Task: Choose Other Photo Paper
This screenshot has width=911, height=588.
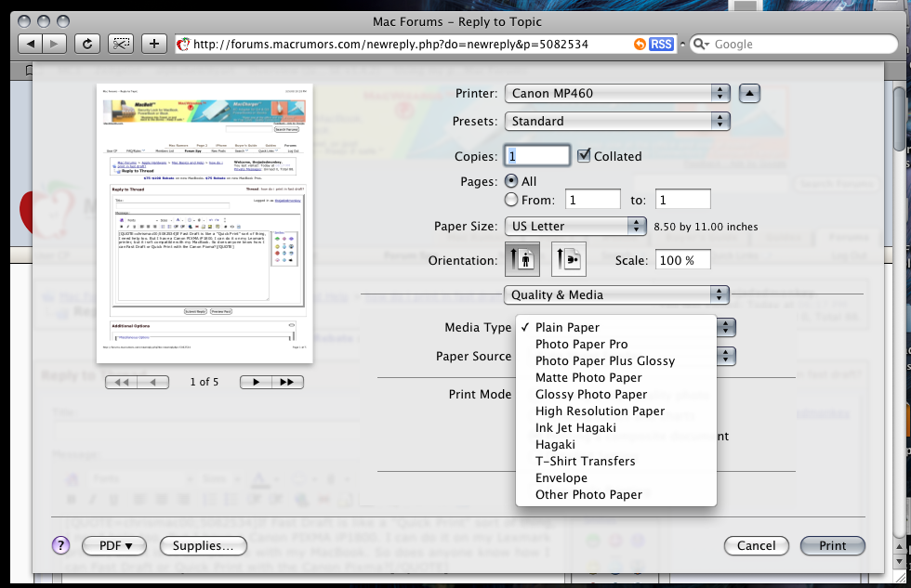Action: pyautogui.click(x=615, y=495)
